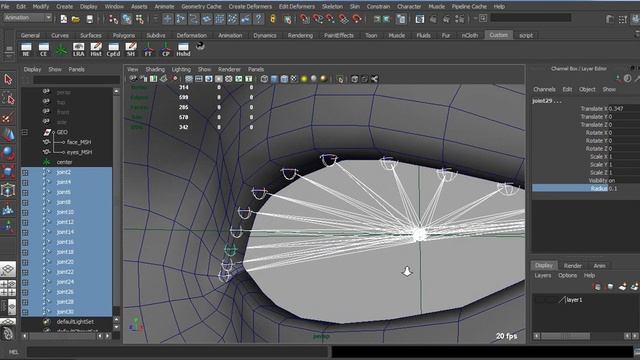Viewport: 640px width, 360px height.
Task: Activate the Scale tool cube icon
Action: 8,171
